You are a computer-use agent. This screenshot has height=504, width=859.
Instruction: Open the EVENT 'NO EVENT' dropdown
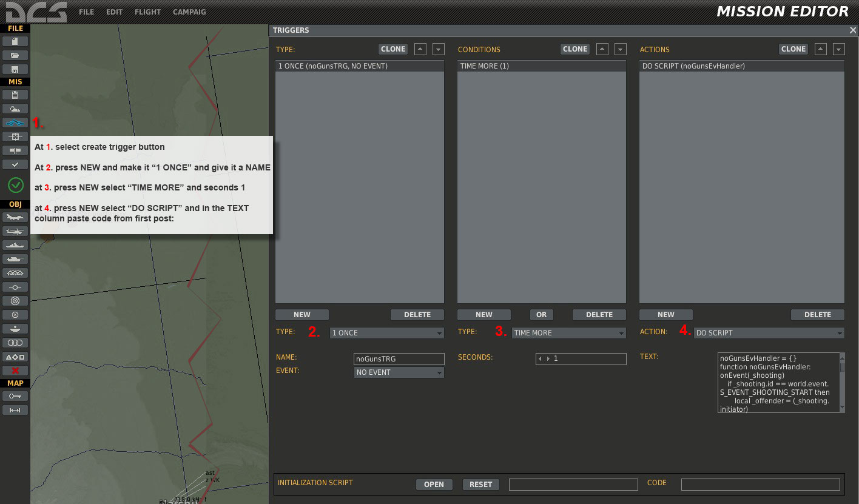click(x=399, y=372)
